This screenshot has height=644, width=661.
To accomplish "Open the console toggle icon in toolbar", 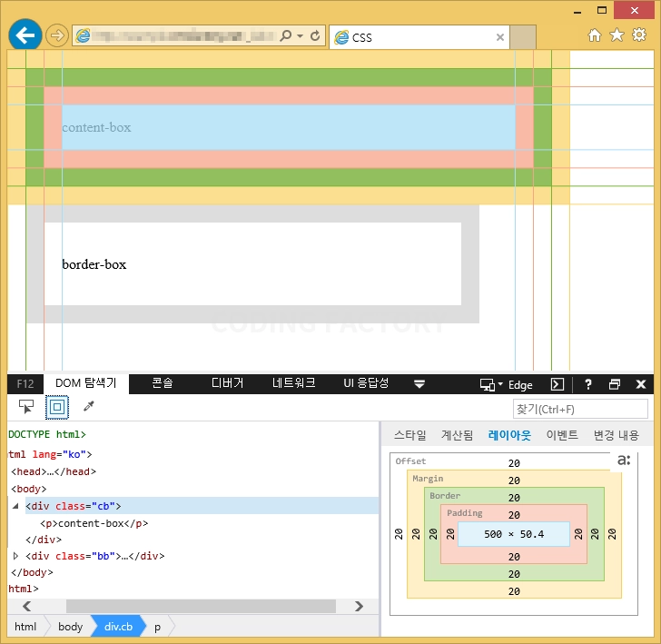I will pyautogui.click(x=557, y=384).
